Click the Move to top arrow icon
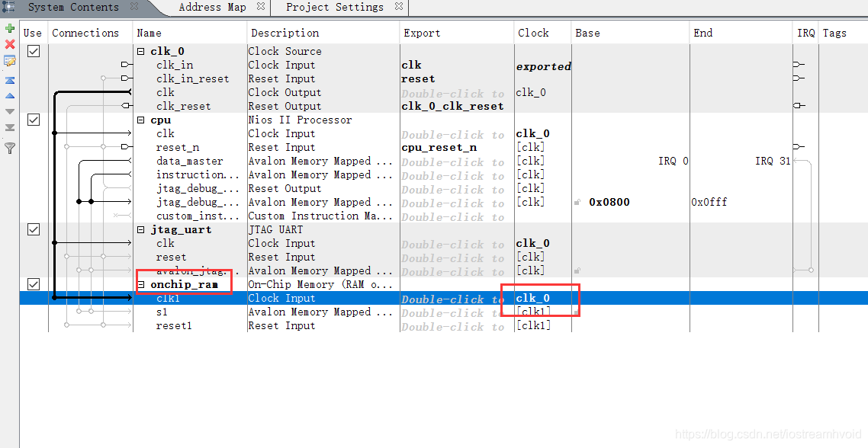 (9, 80)
